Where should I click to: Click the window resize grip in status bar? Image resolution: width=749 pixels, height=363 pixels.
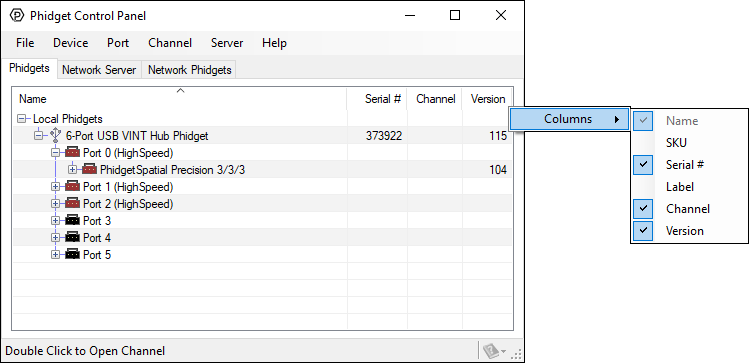pos(517,354)
